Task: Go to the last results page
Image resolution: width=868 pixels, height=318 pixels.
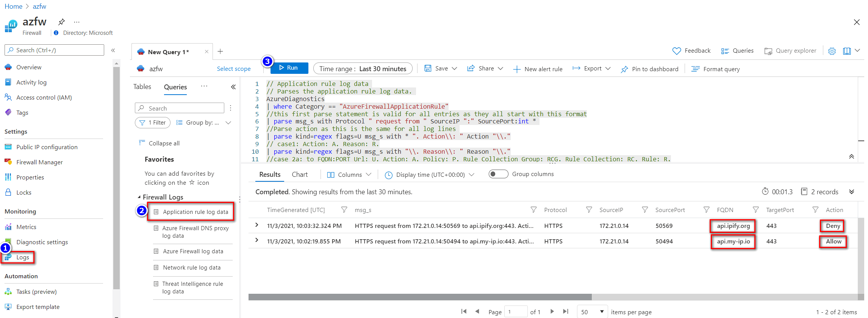Action: click(566, 312)
